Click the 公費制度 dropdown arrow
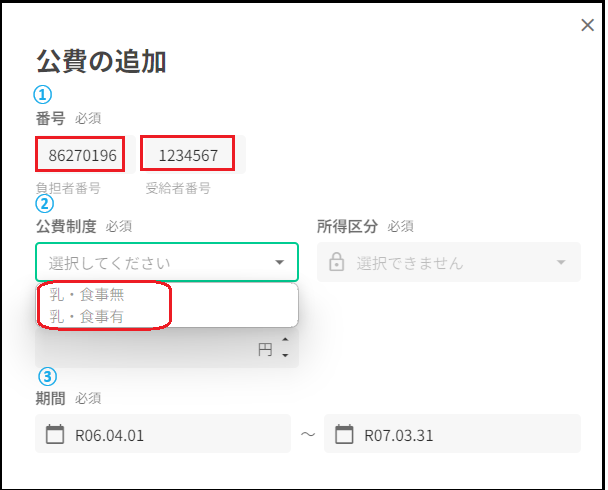 (279, 263)
